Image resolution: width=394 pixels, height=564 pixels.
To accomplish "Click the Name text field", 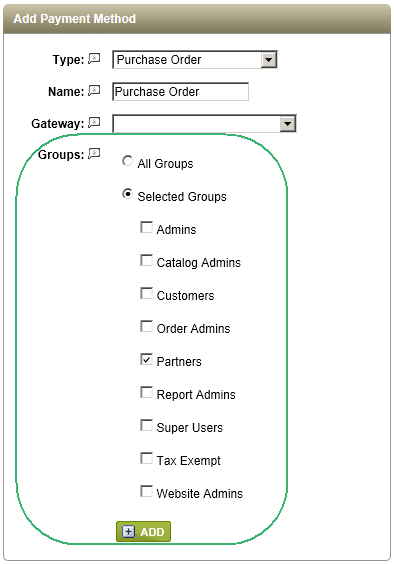I will click(180, 92).
